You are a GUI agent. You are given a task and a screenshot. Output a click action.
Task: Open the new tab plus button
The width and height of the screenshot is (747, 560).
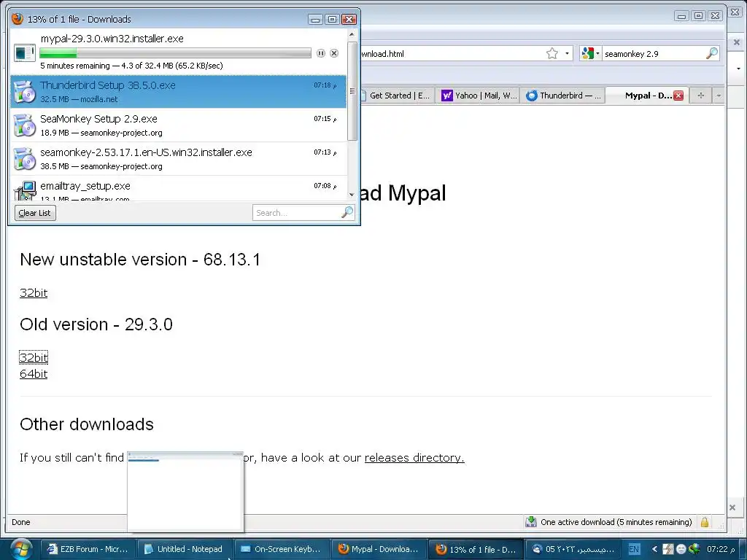coord(700,96)
